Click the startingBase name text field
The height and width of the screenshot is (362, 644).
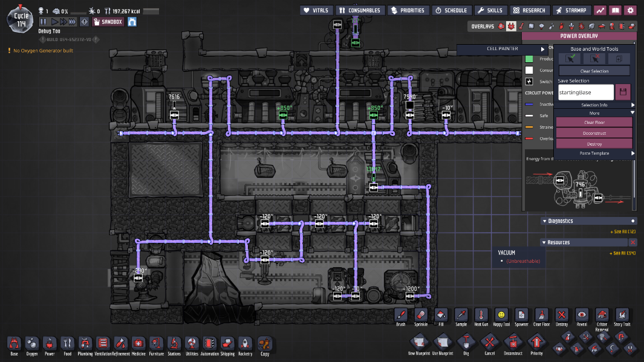point(585,92)
